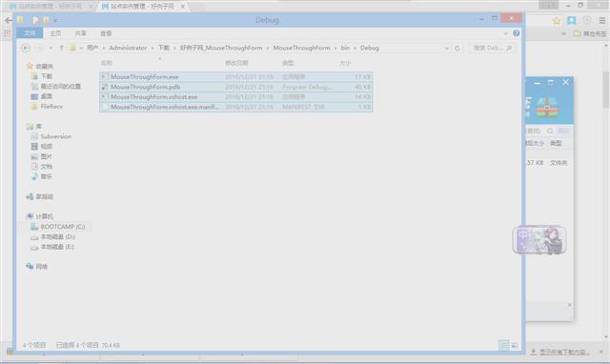Open 视频 library
Image resolution: width=610 pixels, height=364 pixels.
42,146
